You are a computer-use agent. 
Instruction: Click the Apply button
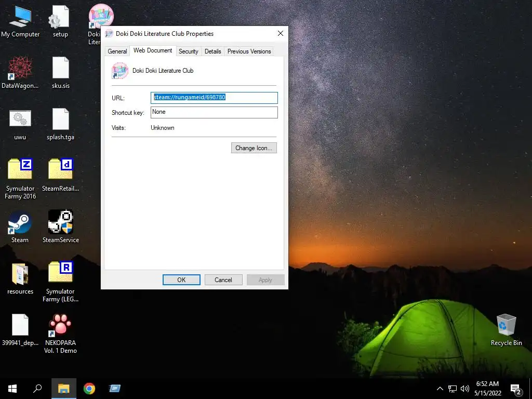pyautogui.click(x=265, y=280)
